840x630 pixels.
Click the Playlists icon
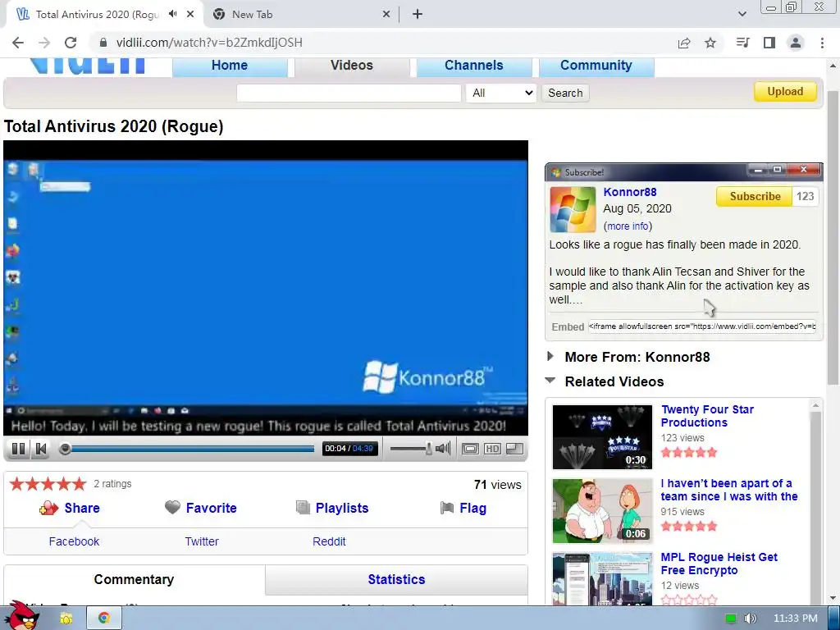click(304, 507)
